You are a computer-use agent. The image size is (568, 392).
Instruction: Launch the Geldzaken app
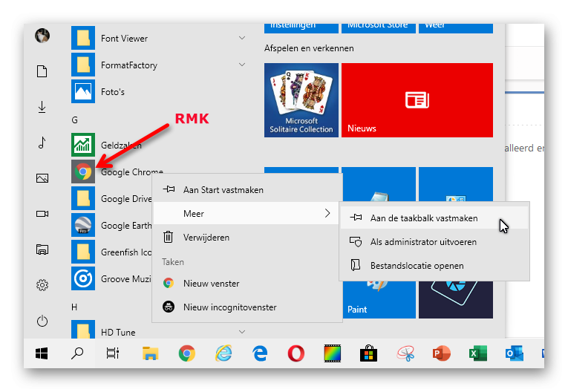tap(158, 145)
